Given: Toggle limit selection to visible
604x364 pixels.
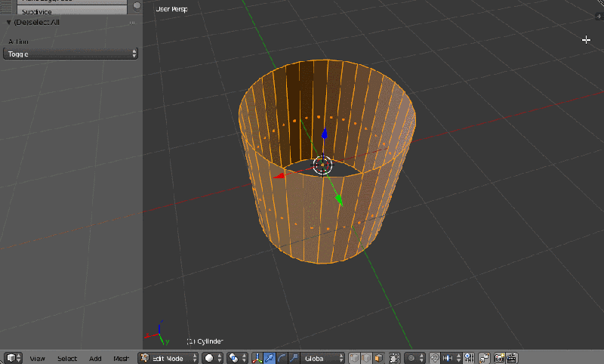Looking at the screenshot, I should pos(394,358).
